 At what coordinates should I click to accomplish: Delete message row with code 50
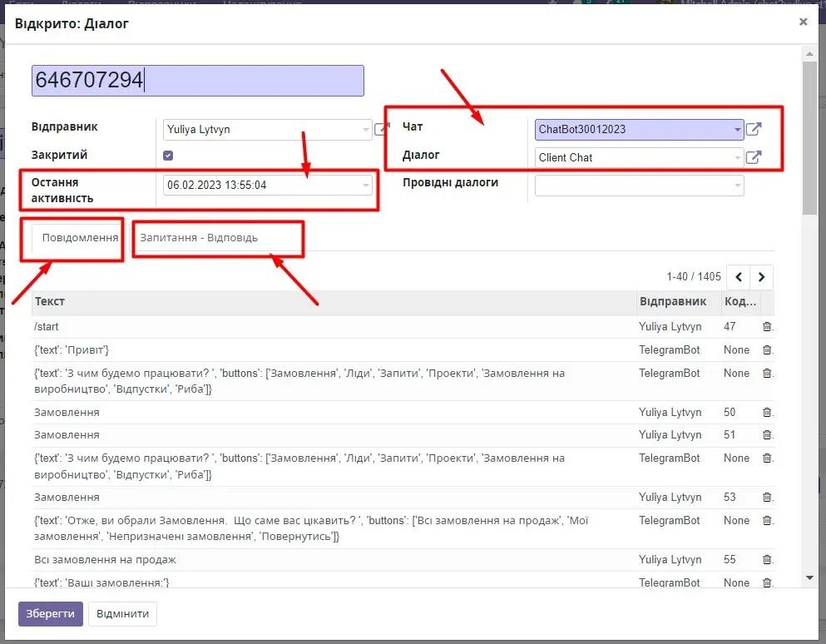point(767,413)
